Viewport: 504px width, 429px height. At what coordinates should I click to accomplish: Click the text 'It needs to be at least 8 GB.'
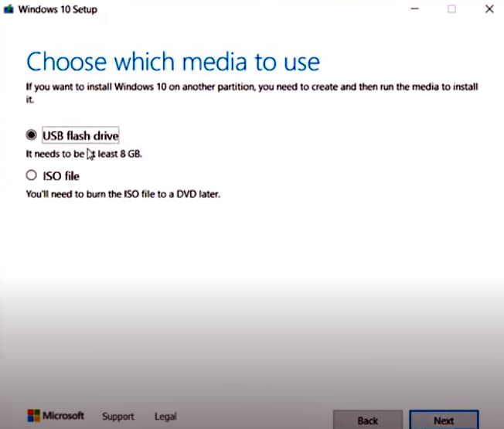click(x=84, y=154)
